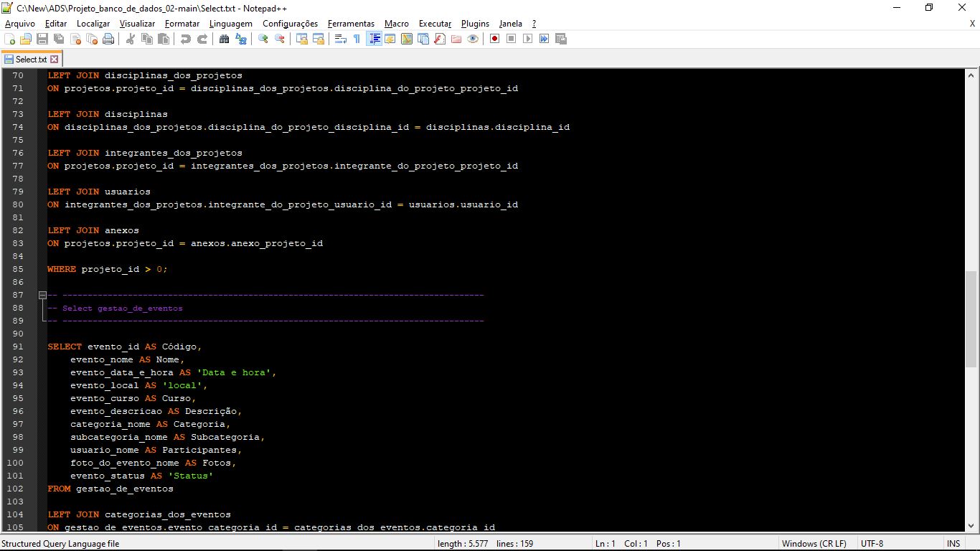980x551 pixels.
Task: Toggle indent guide toolbar icon
Action: (374, 39)
